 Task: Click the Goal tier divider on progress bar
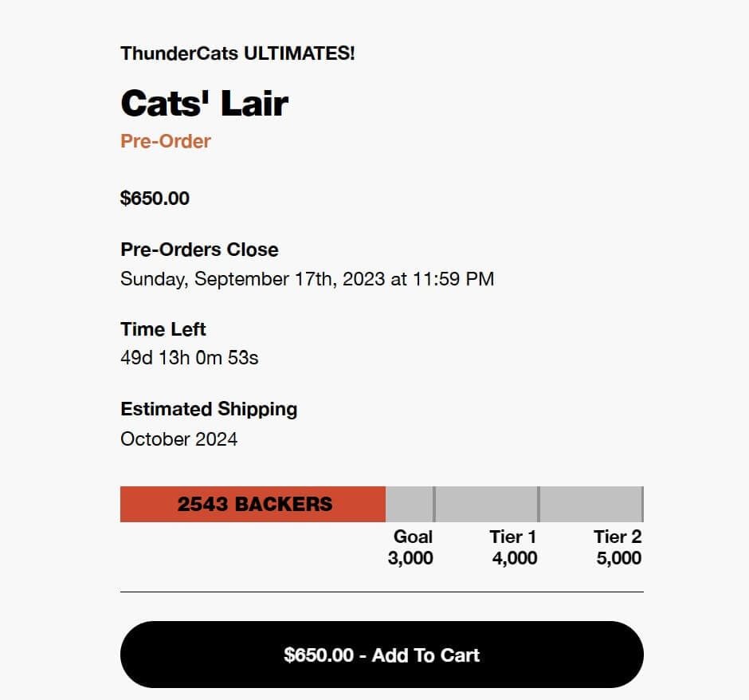(434, 504)
